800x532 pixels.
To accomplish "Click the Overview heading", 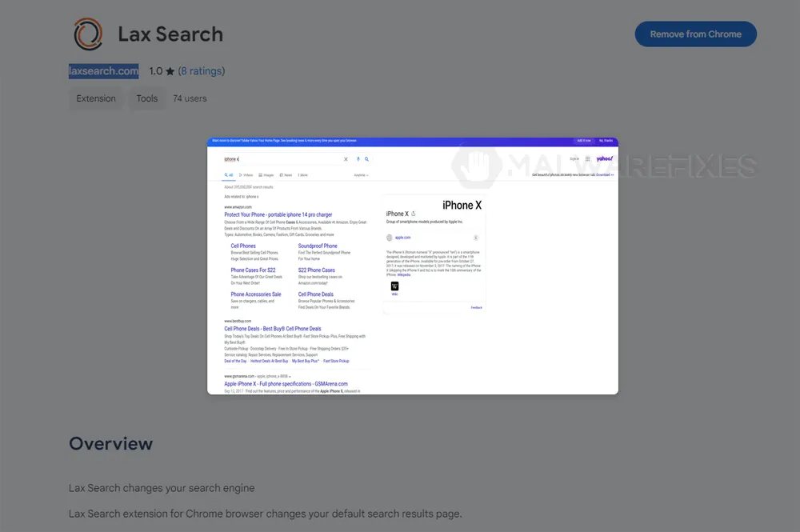I will (x=110, y=444).
